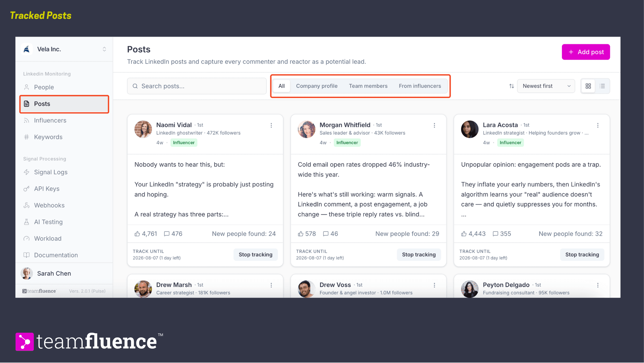This screenshot has height=363, width=644.
Task: Open the Webhooks page
Action: [64, 205]
